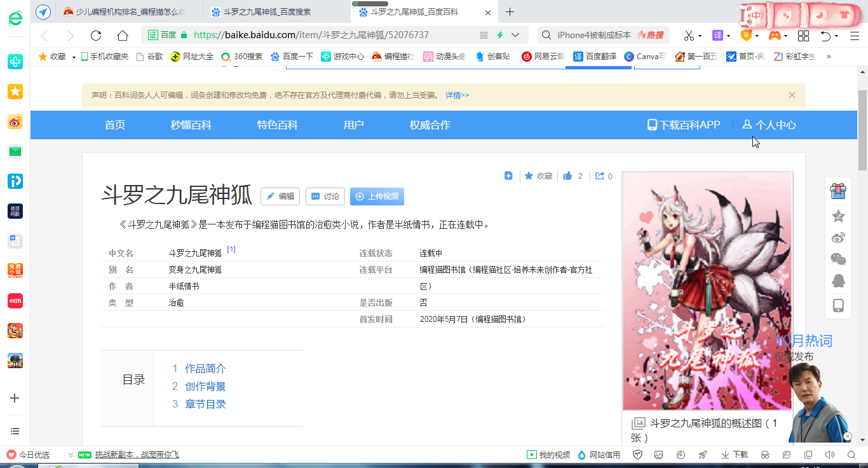Click the 讨论 button
868x468 pixels.
tap(325, 196)
